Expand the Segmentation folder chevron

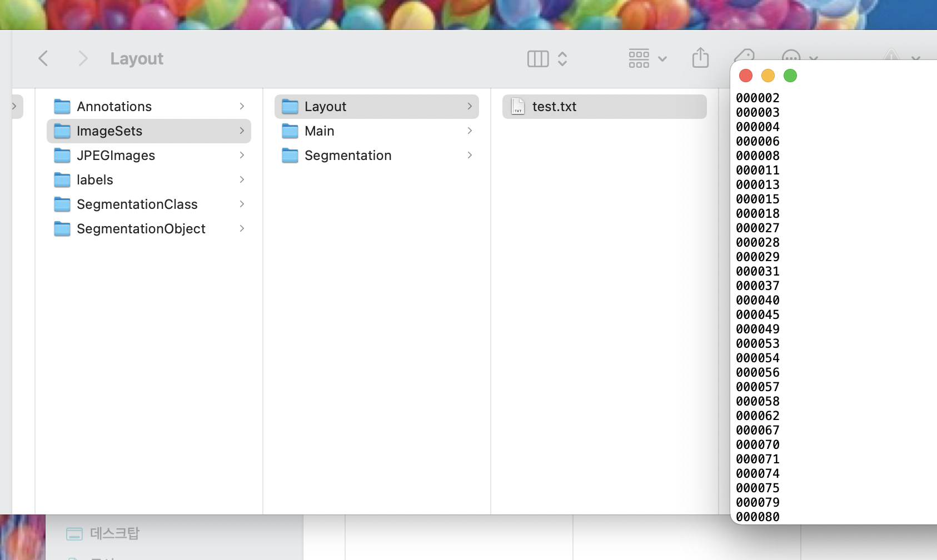pos(470,155)
